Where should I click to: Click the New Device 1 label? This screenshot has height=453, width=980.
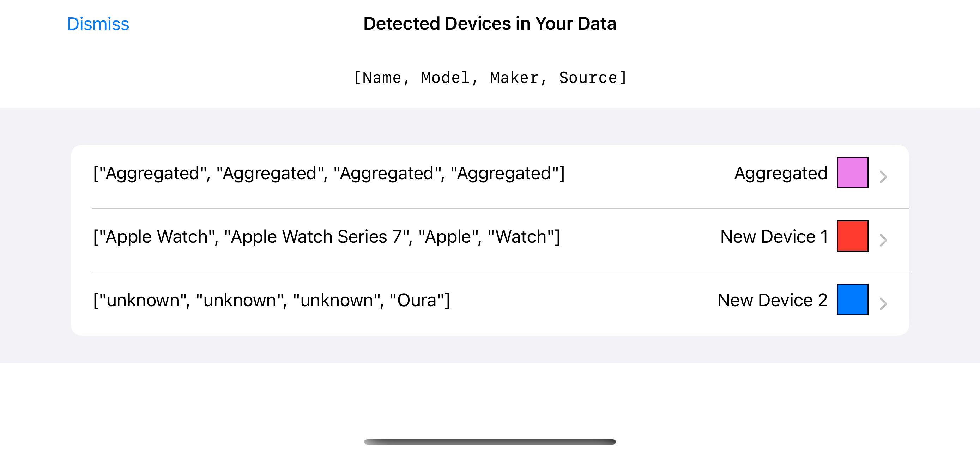774,237
